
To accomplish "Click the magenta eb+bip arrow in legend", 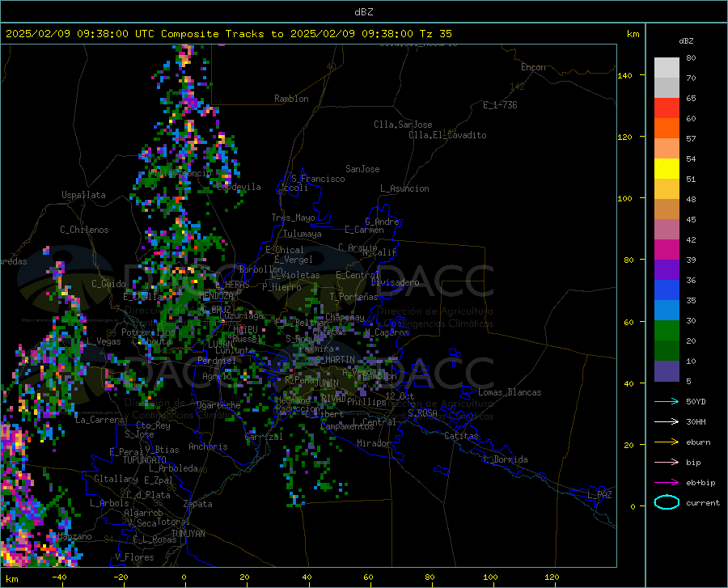I will [667, 483].
